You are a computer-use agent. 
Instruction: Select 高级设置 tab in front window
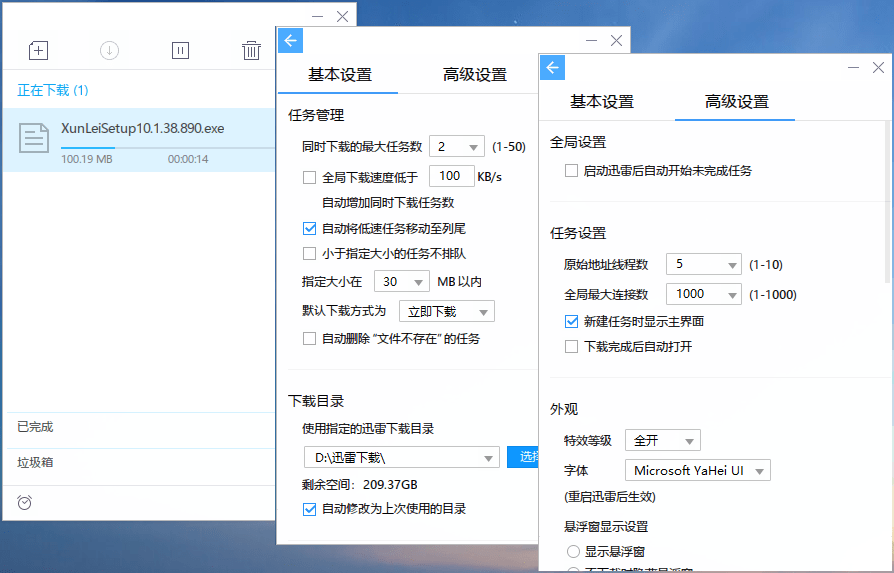point(737,102)
